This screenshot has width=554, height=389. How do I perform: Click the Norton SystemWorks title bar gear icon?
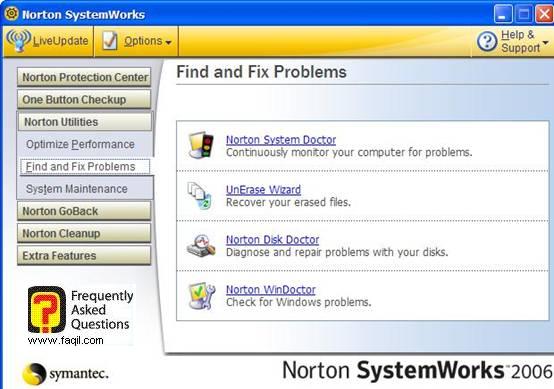pos(12,14)
